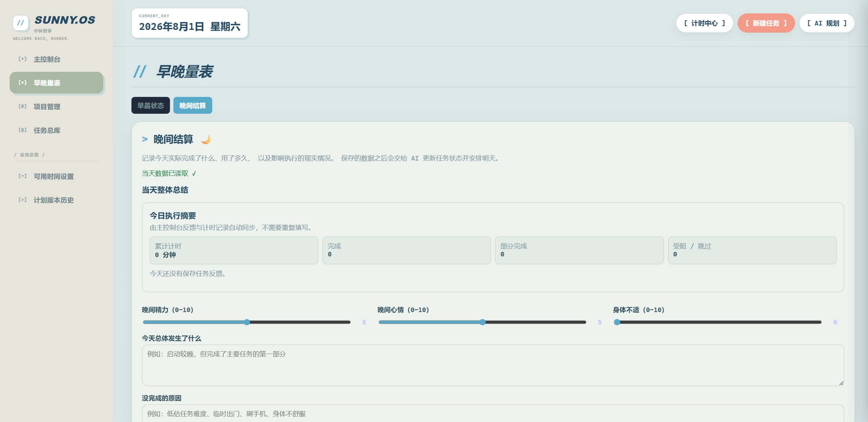Click the [>] icon beside 计划版本历史
Screen dimensions: 868x422
click(x=22, y=200)
